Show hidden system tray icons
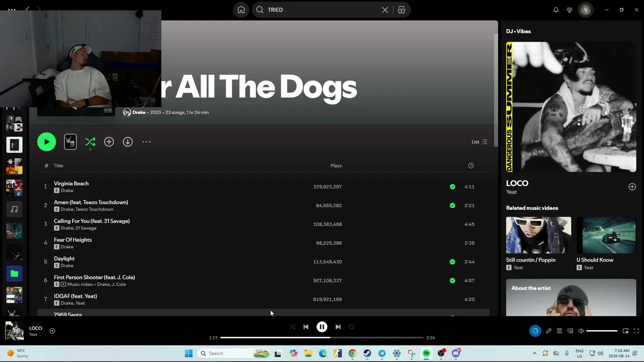This screenshot has width=644, height=362. 534,353
